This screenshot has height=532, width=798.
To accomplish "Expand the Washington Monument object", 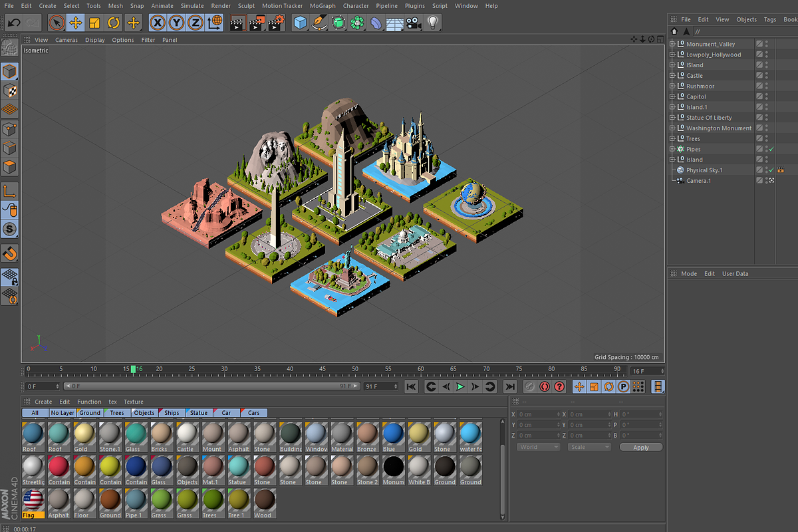I will 672,128.
